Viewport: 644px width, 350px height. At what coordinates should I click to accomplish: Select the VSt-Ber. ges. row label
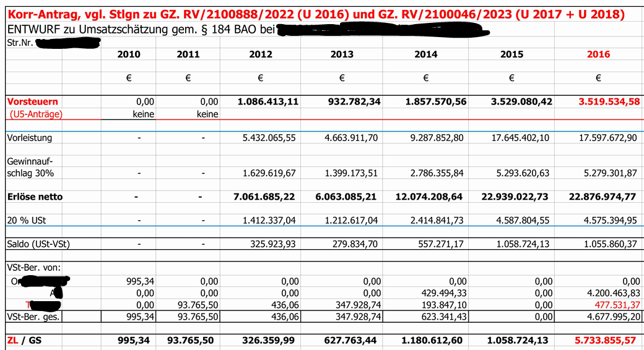(35, 317)
